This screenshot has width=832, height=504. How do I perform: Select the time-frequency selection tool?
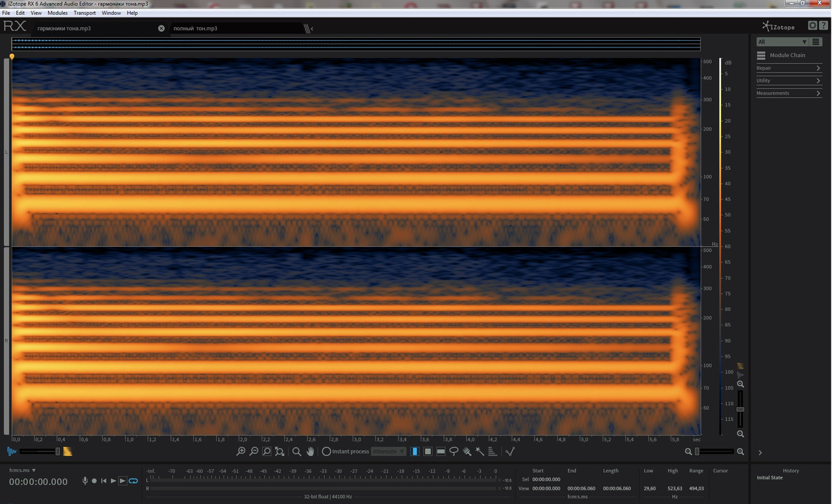point(428,451)
